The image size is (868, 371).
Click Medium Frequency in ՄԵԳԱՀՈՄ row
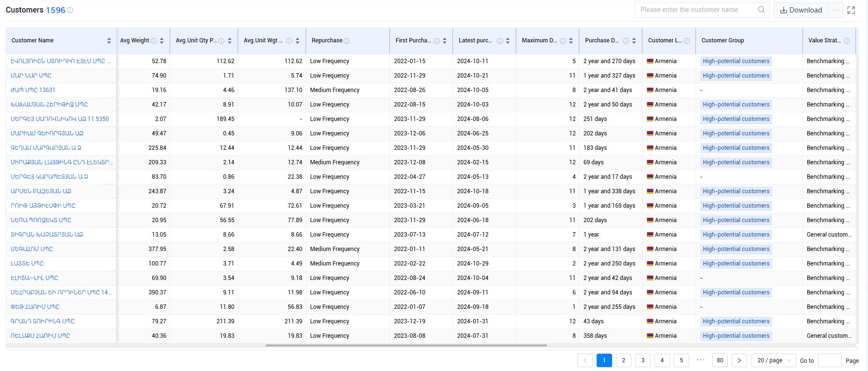click(x=335, y=249)
